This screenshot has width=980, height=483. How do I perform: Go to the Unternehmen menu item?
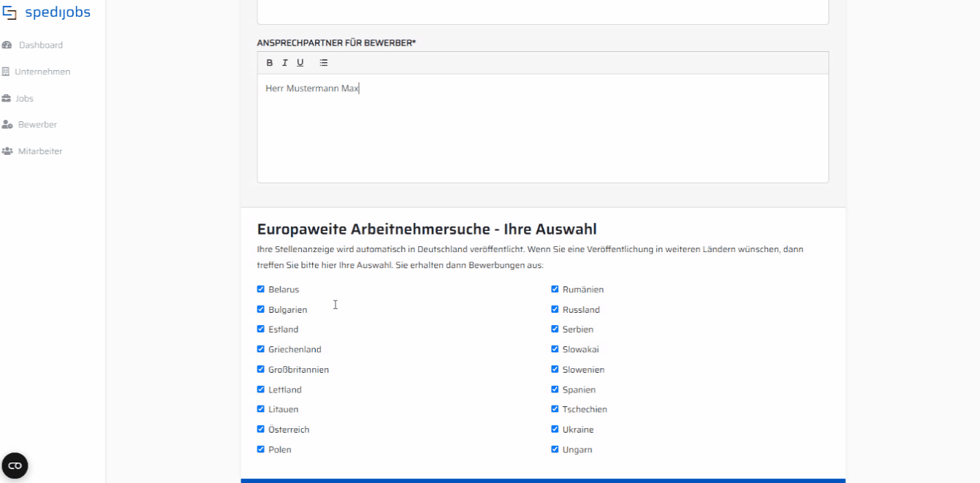pos(42,72)
